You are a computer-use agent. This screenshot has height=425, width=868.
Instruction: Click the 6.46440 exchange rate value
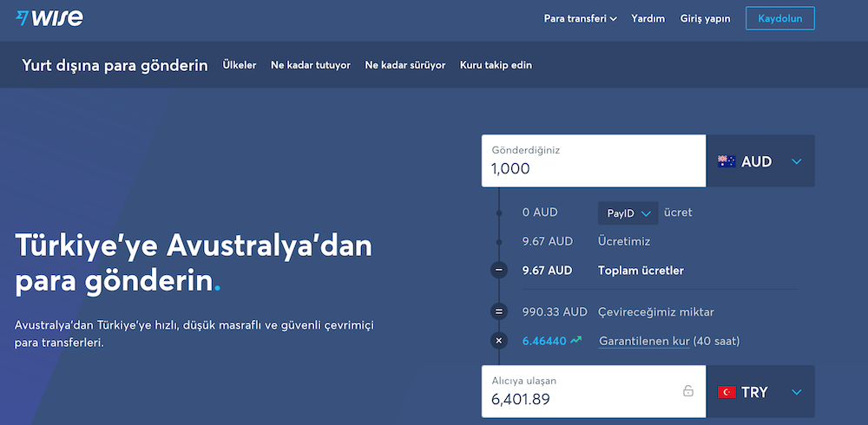tap(544, 341)
